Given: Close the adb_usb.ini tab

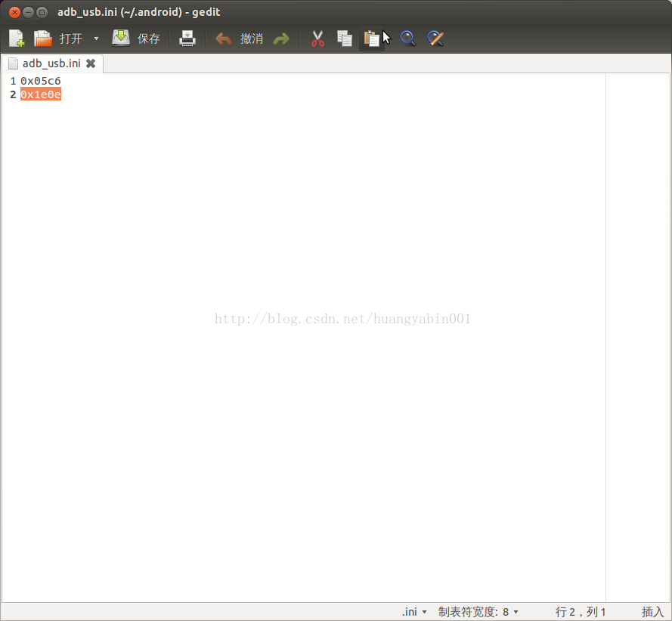Looking at the screenshot, I should tap(91, 63).
